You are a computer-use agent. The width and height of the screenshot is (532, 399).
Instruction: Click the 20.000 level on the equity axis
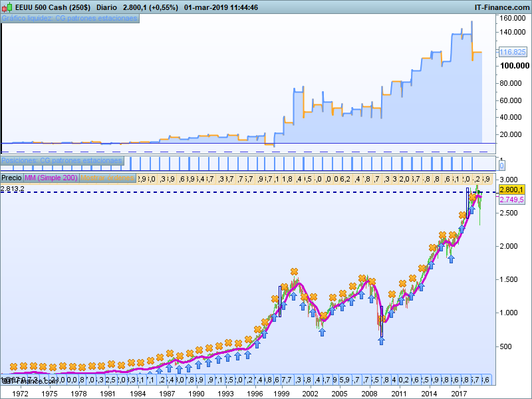click(510, 134)
